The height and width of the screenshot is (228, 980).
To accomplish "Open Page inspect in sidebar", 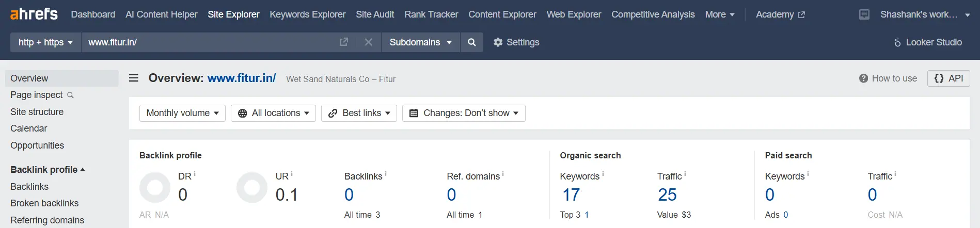I will point(42,95).
